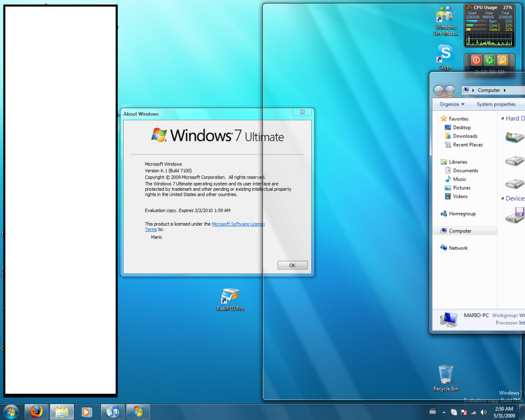525x420 pixels.
Task: Click the computer icon in the address bar
Action: (466, 90)
